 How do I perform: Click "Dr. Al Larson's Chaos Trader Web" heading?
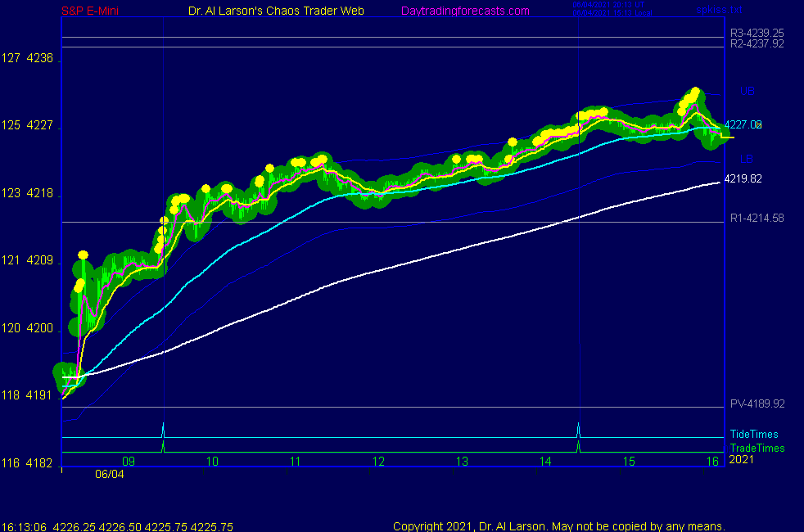(x=276, y=11)
